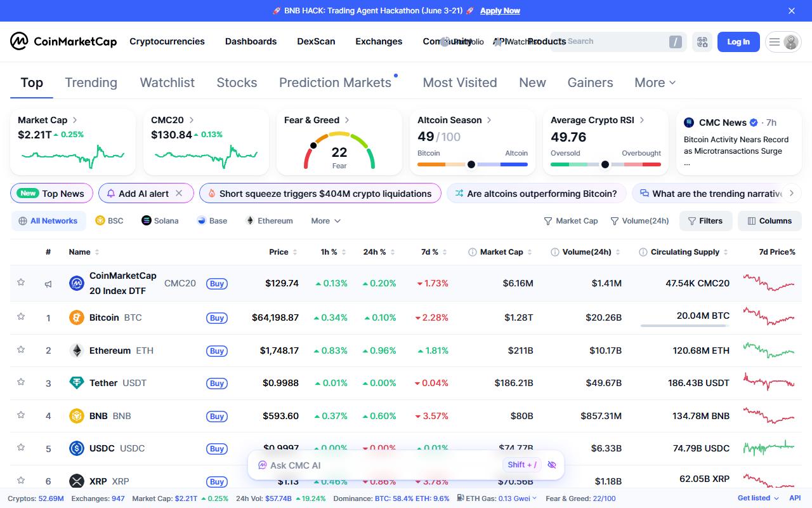Click the USDC coin icon
The image size is (812, 508).
(77, 448)
